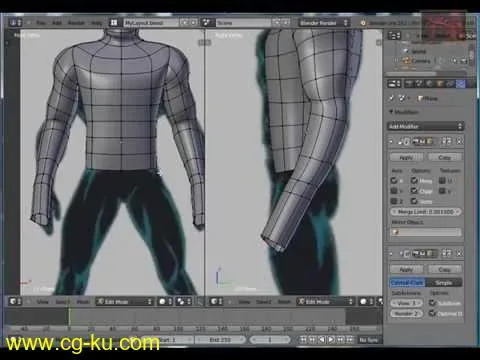Toggle Subdivision Surface edit mode display
The width and height of the screenshot is (480, 360).
[430, 254]
